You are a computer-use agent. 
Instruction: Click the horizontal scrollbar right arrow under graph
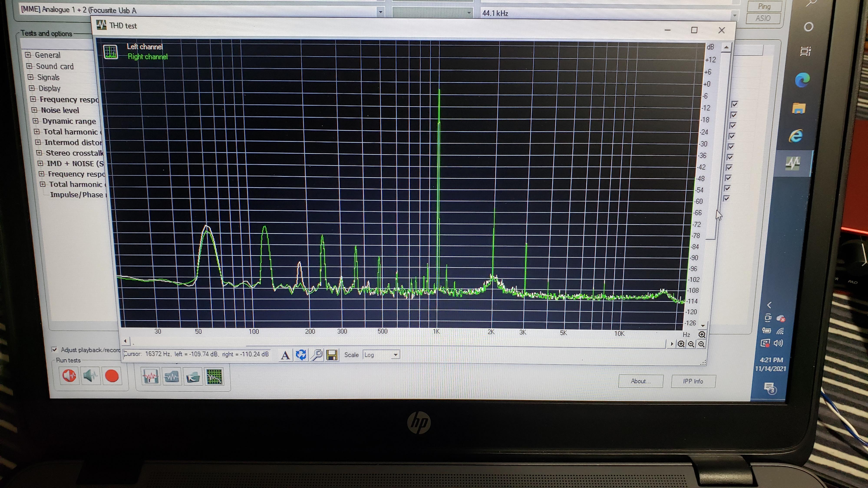672,344
